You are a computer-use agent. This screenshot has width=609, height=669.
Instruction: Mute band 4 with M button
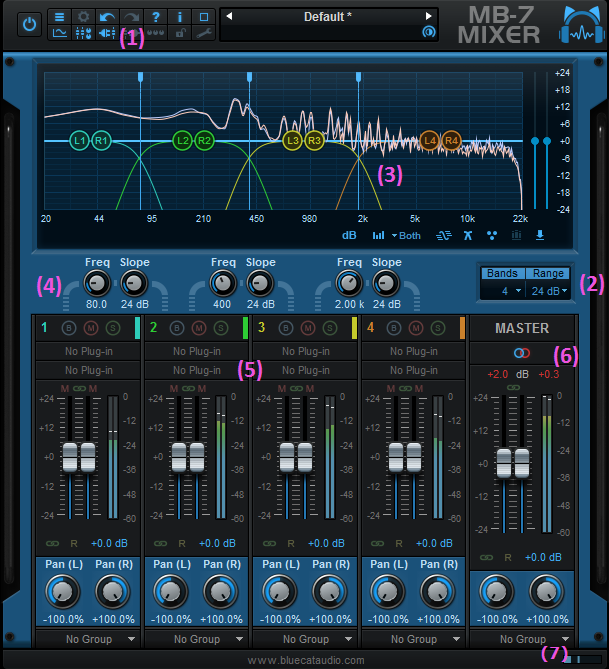(416, 328)
